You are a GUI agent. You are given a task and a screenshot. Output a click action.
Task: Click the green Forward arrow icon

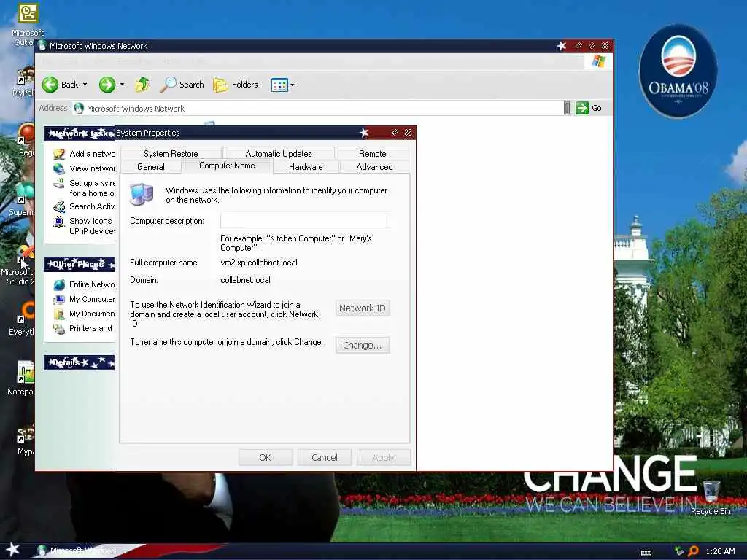(107, 85)
